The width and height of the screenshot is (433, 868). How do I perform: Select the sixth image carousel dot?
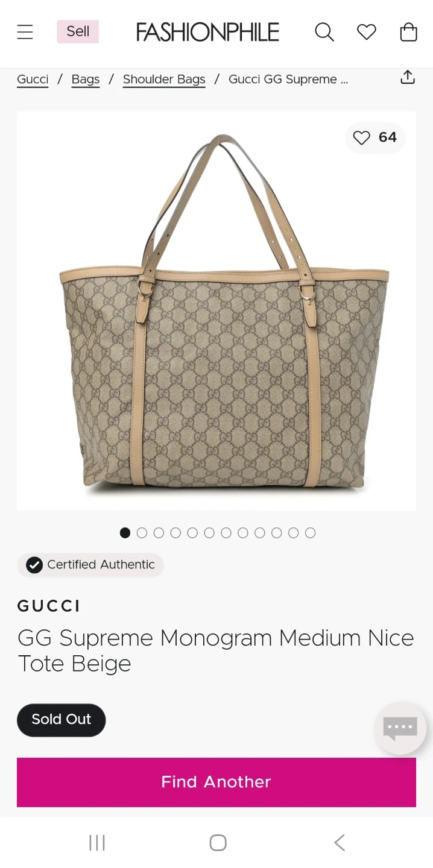pyautogui.click(x=209, y=533)
